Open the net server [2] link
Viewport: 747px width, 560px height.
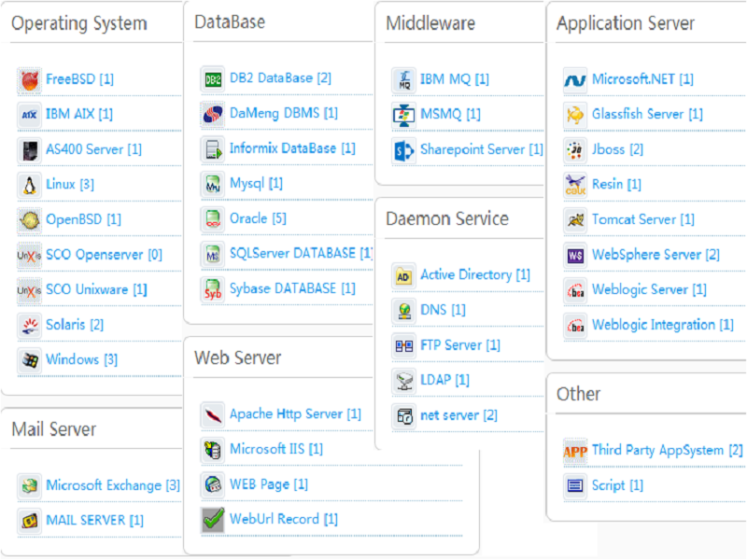pyautogui.click(x=458, y=415)
